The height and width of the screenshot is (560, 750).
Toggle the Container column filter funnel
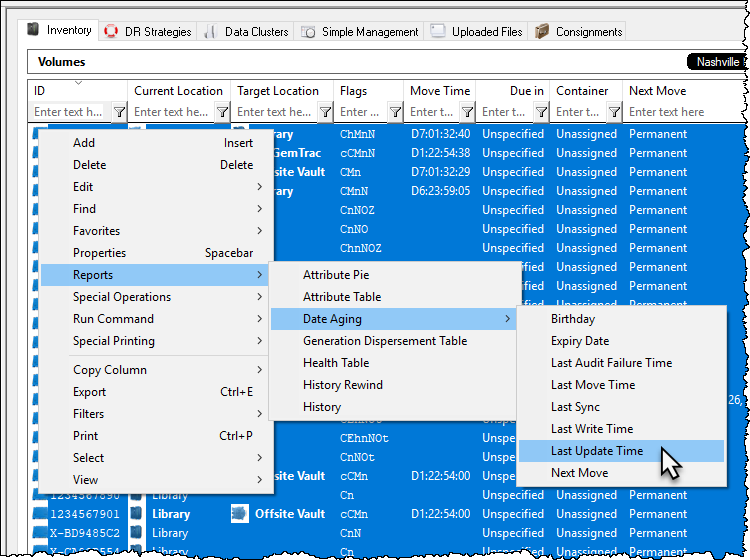[614, 112]
